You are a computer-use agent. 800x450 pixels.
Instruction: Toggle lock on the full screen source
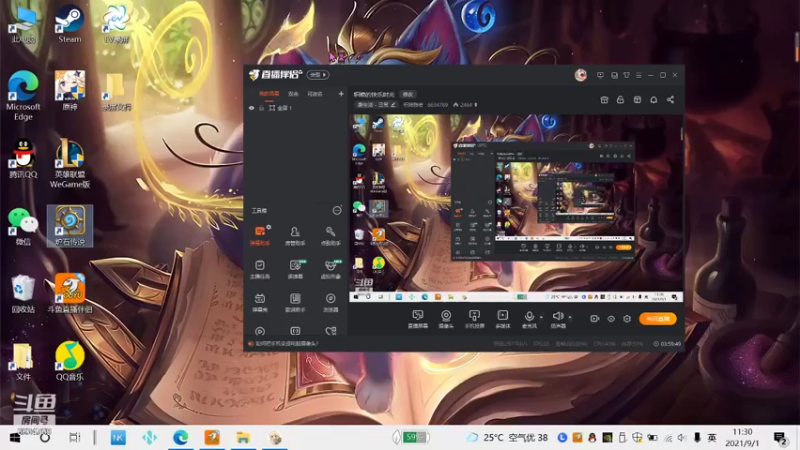pos(261,108)
